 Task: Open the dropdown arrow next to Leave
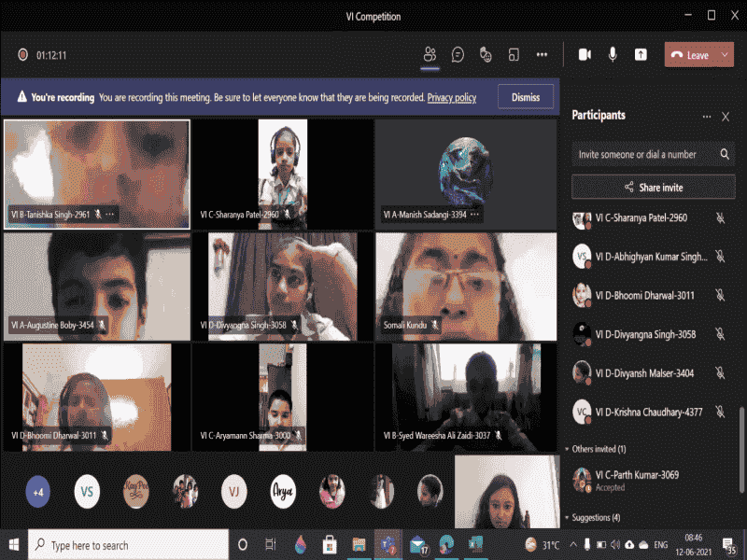pos(723,55)
